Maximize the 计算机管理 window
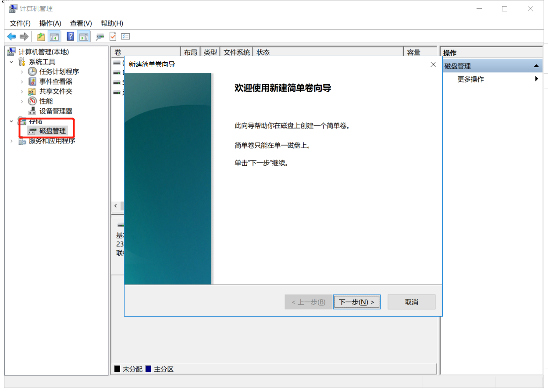 pyautogui.click(x=505, y=9)
